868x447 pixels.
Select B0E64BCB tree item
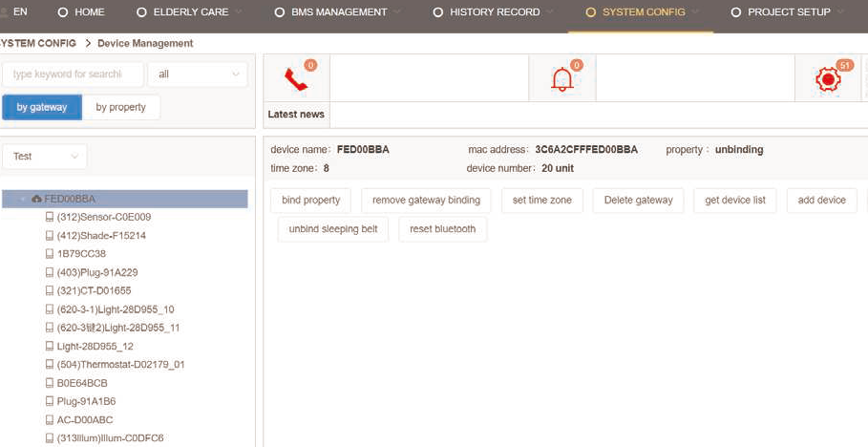point(82,383)
